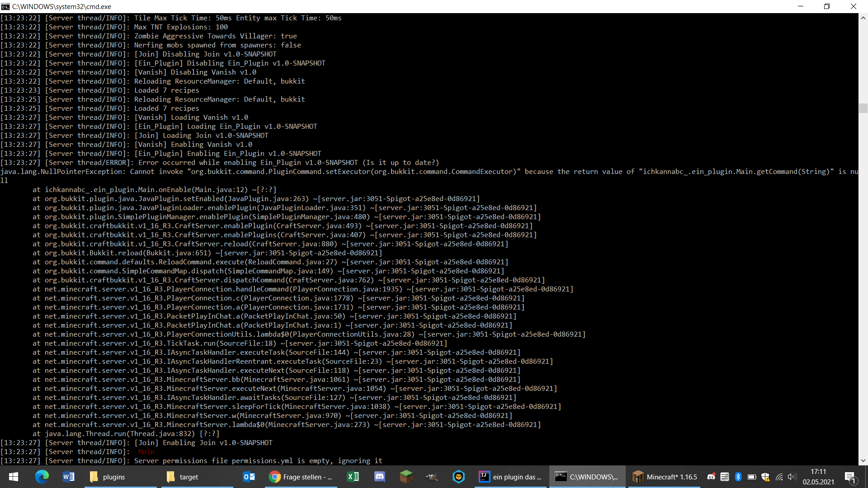Click the 'Main.onEnable(Main.java:12)' stack line
Image resolution: width=868 pixels, height=488 pixels.
click(x=154, y=190)
